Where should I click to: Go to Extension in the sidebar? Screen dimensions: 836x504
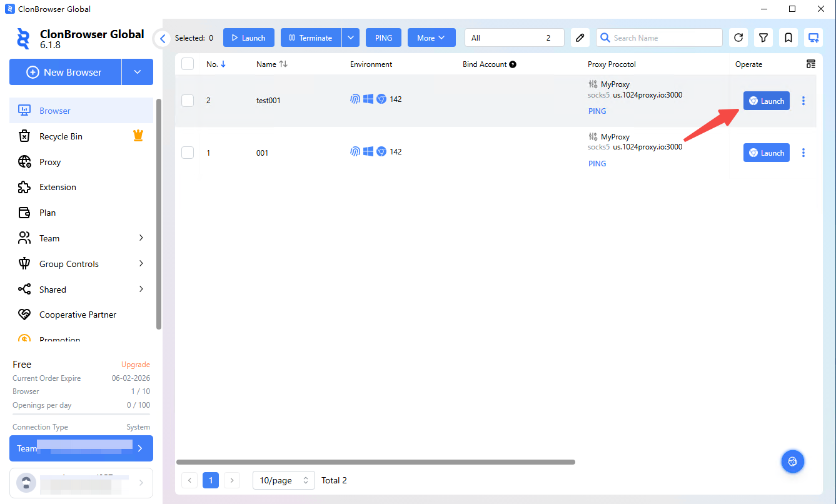(58, 187)
